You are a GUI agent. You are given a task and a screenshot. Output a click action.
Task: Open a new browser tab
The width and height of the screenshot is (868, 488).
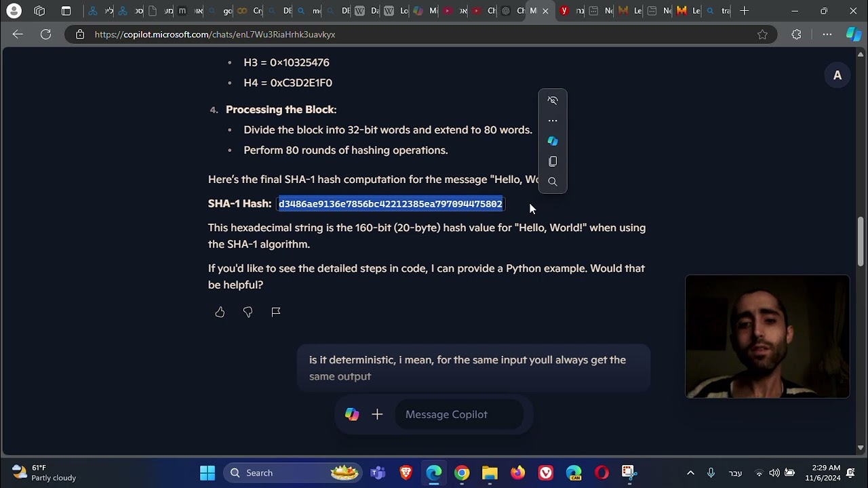tap(744, 11)
